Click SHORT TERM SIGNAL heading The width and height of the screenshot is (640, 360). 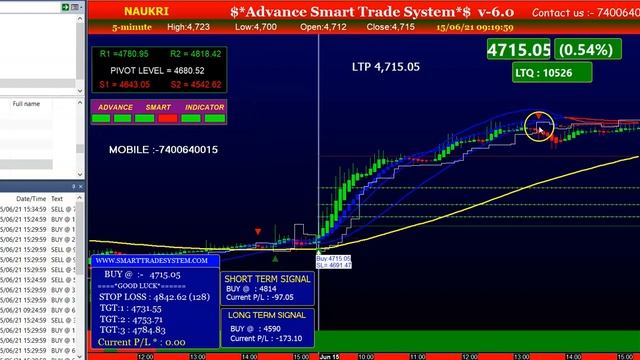tap(267, 279)
